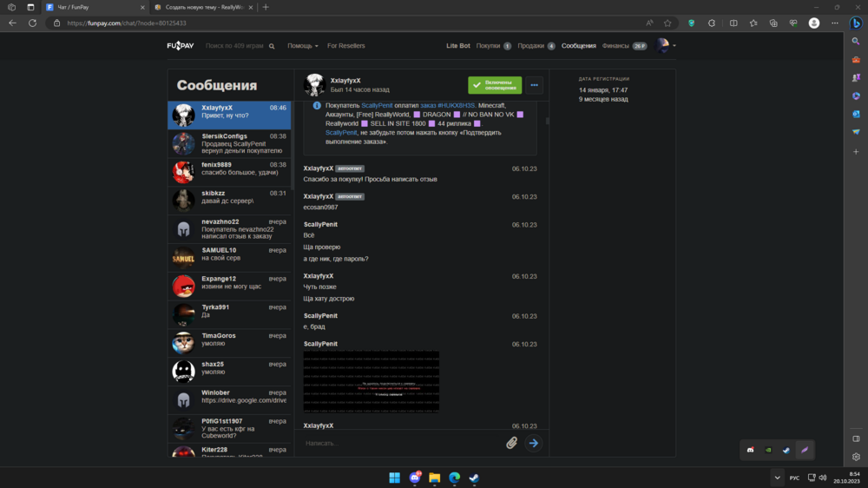
Task: Click the message input field Написать
Action: pos(401,443)
